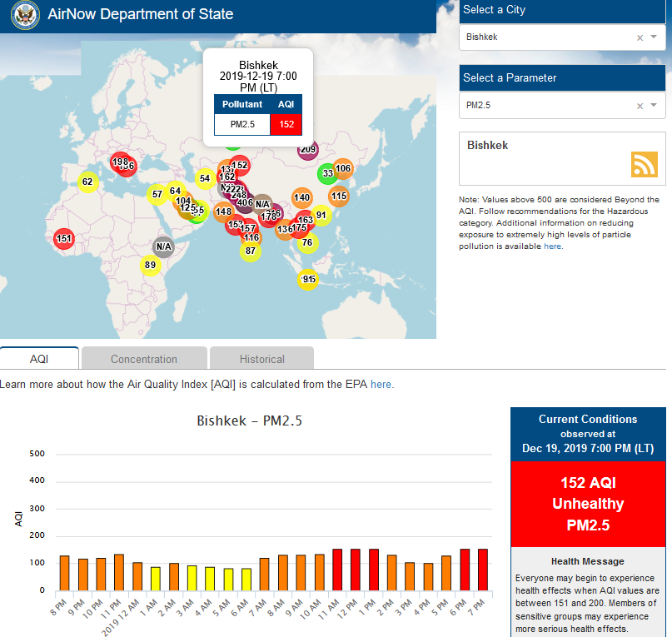The image size is (672, 637).
Task: Expand the Select a City dropdown arrow
Action: (654, 37)
